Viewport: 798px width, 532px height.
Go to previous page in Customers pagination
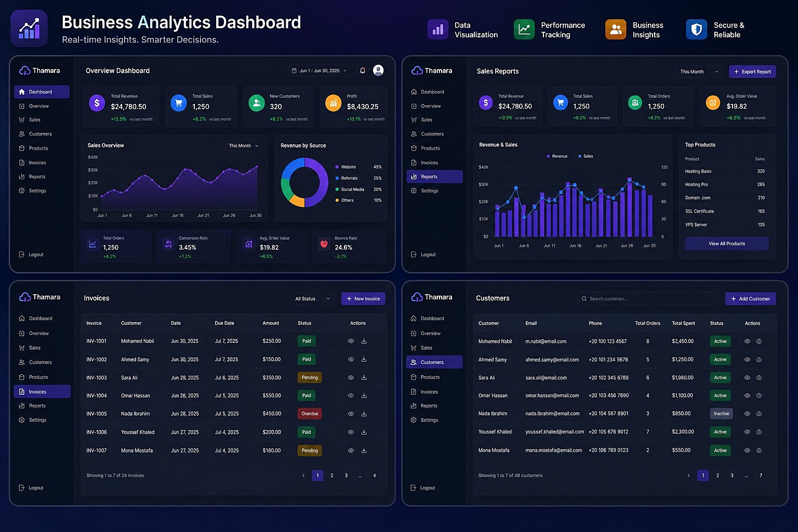(x=689, y=475)
